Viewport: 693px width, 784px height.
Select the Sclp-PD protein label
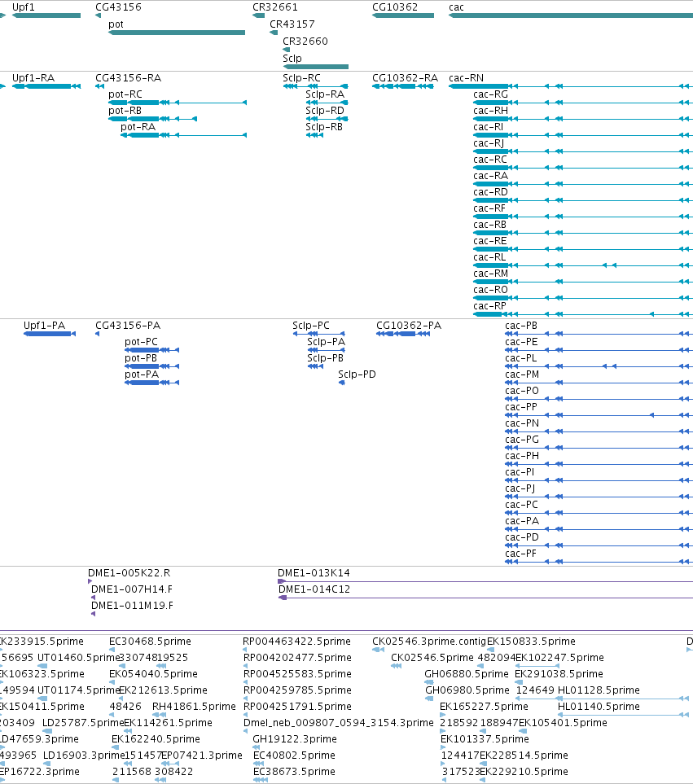point(357,374)
